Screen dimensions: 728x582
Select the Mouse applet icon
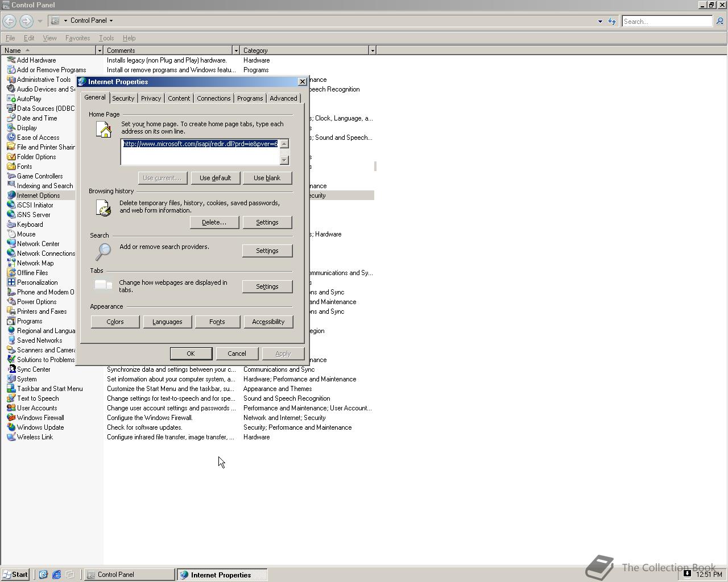tap(11, 234)
